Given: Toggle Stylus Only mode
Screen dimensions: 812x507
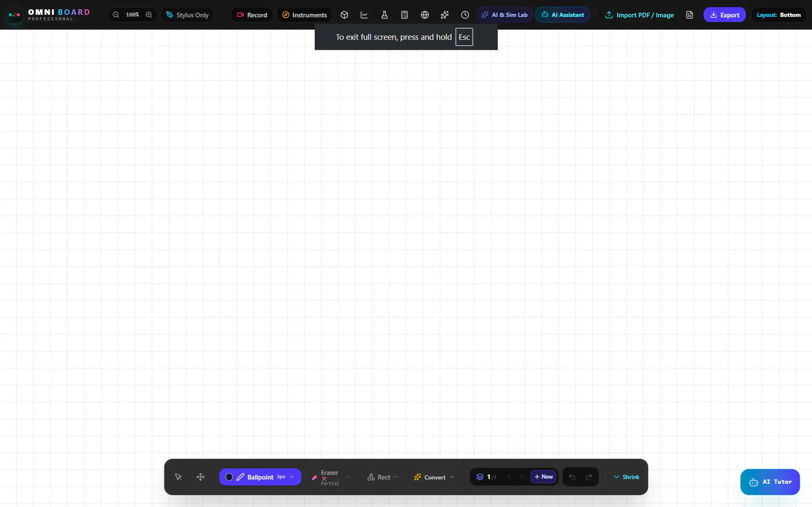Looking at the screenshot, I should 187,15.
